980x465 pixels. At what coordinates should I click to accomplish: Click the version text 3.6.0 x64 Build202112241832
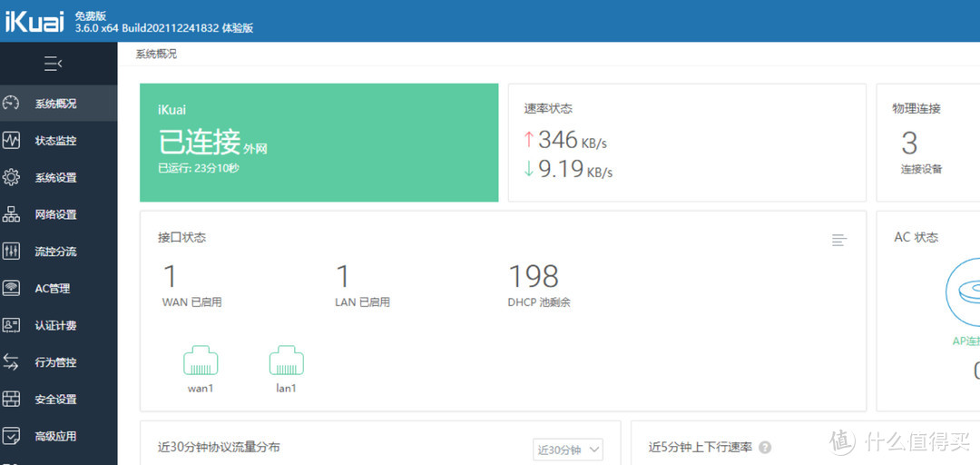point(147,28)
